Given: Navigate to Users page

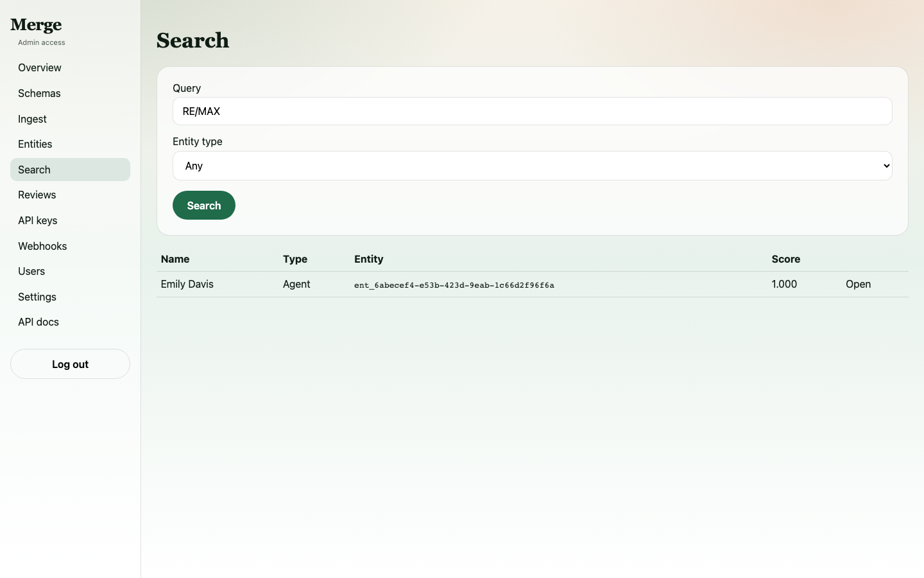Looking at the screenshot, I should point(70,271).
